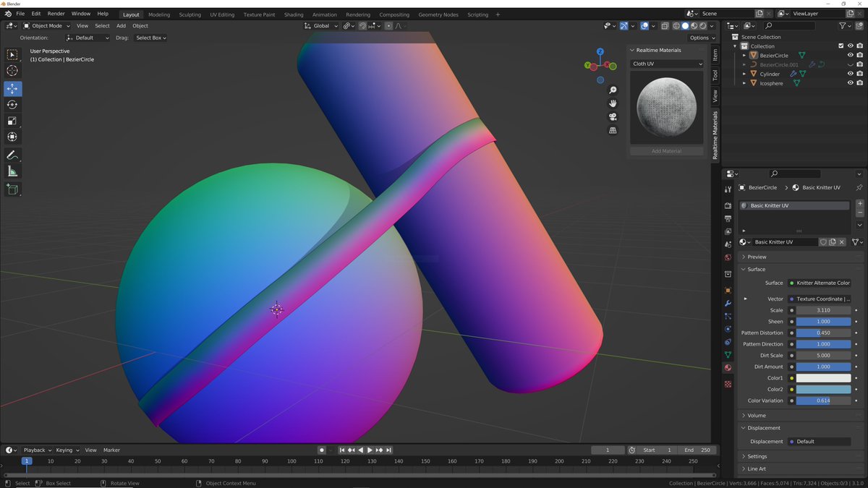Toggle Cylinder visibility eye icon
This screenshot has width=868, height=488.
(851, 74)
